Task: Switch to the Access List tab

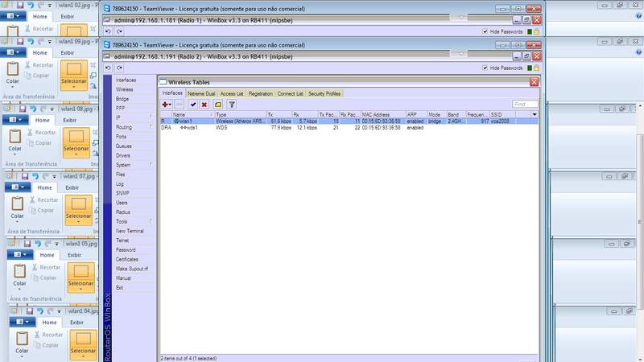Action: click(x=232, y=93)
